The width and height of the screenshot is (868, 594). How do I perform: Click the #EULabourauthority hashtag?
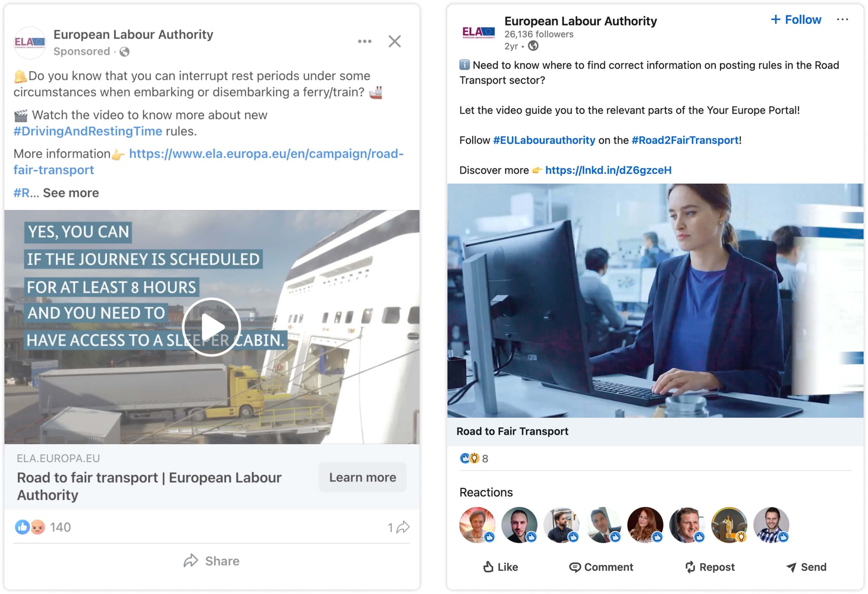[544, 140]
